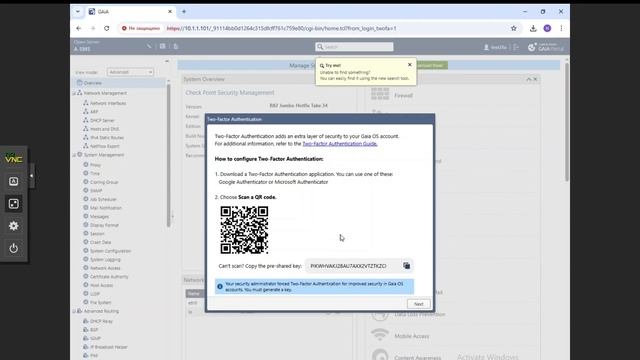Open DHCP Relay under Advanced Routing
The width and height of the screenshot is (640, 360).
[x=101, y=321]
